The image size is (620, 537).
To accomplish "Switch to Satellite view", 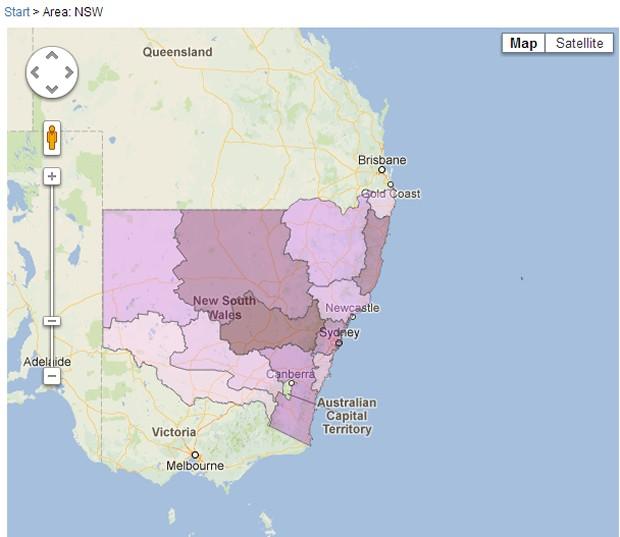I will [579, 43].
